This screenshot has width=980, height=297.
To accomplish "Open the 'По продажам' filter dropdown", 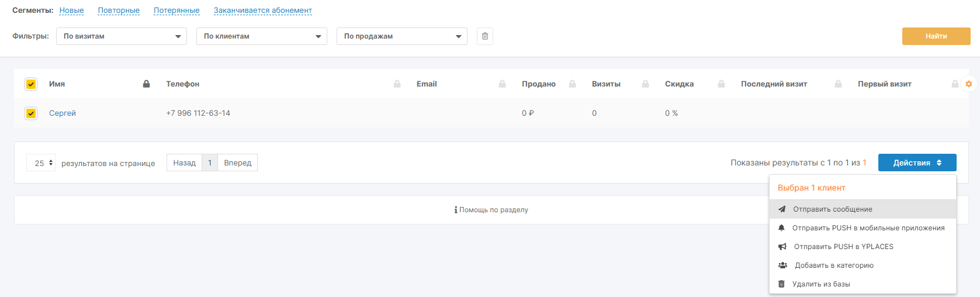I will point(402,36).
